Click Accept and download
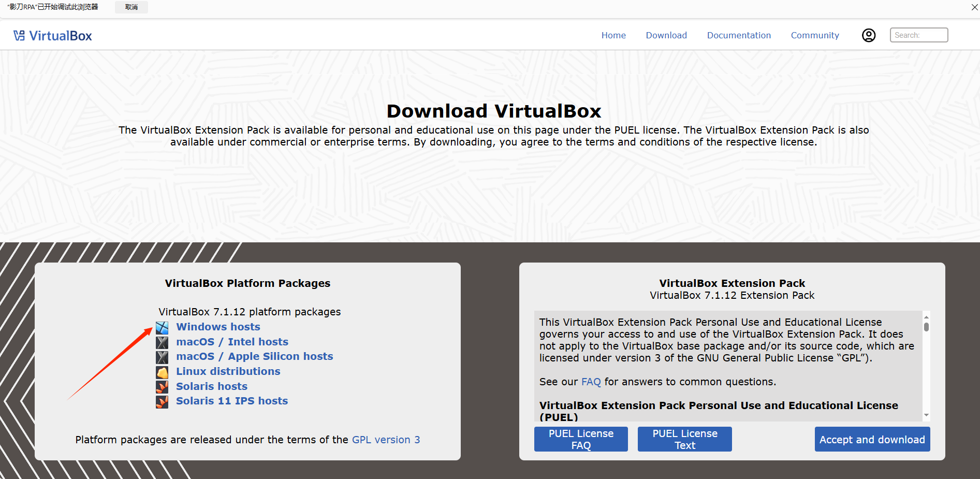This screenshot has height=479, width=980. pos(872,439)
